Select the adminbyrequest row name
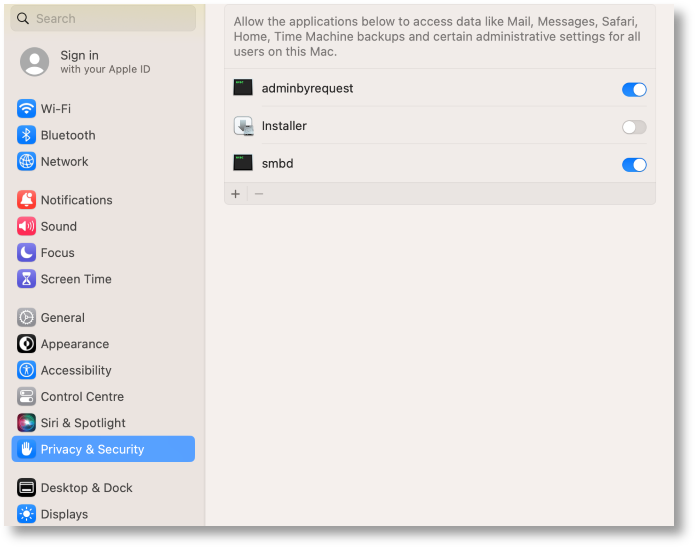Image resolution: width=695 pixels, height=547 pixels. (x=308, y=88)
